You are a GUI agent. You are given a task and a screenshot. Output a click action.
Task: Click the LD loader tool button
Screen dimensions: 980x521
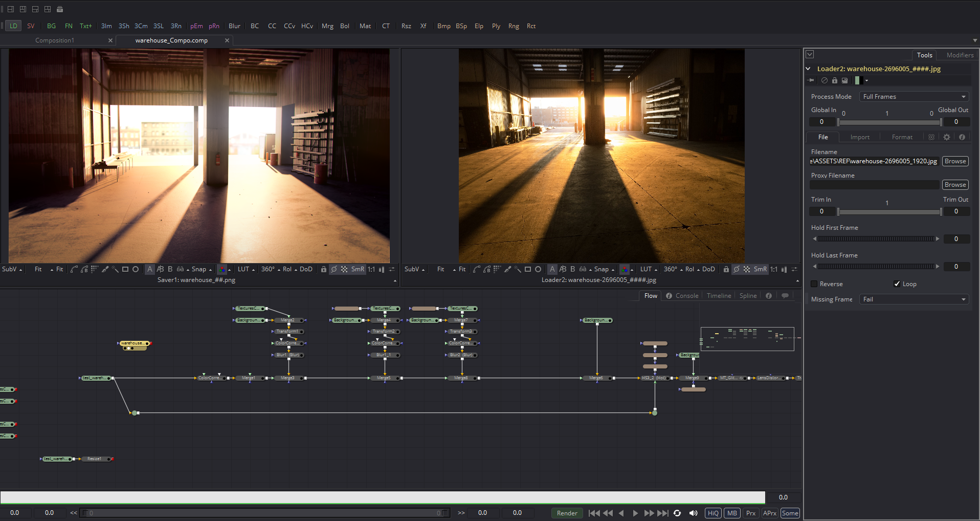pyautogui.click(x=13, y=26)
